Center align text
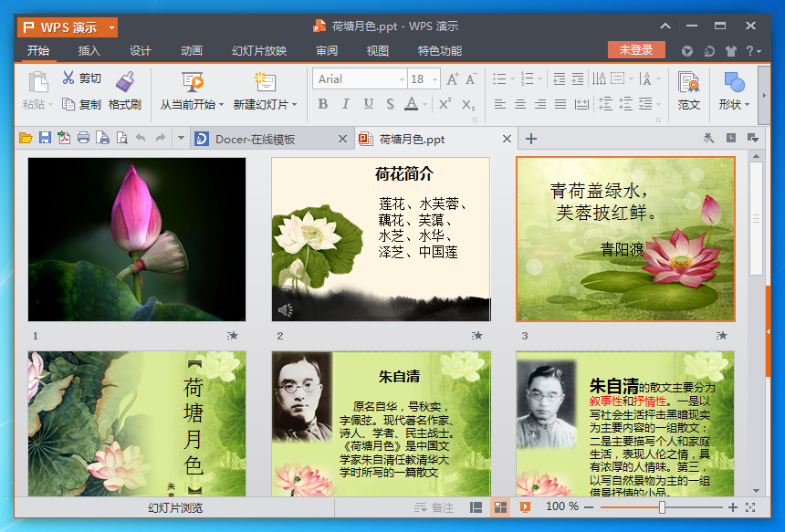This screenshot has width=785, height=532. [x=520, y=104]
